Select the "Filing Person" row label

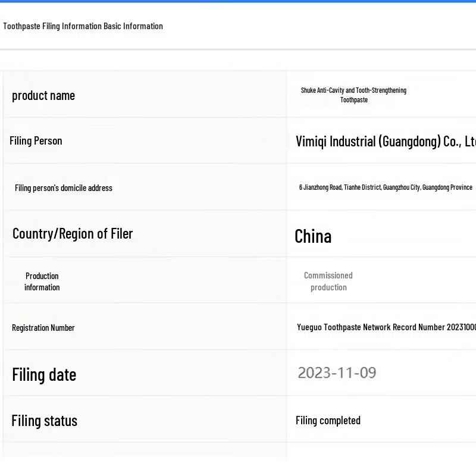tap(36, 141)
